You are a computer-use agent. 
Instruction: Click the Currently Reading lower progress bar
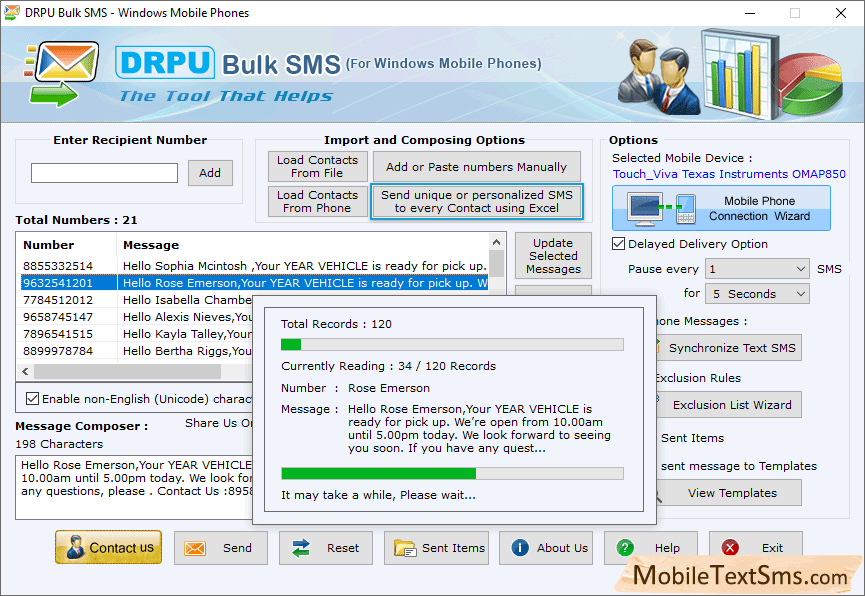[452, 473]
